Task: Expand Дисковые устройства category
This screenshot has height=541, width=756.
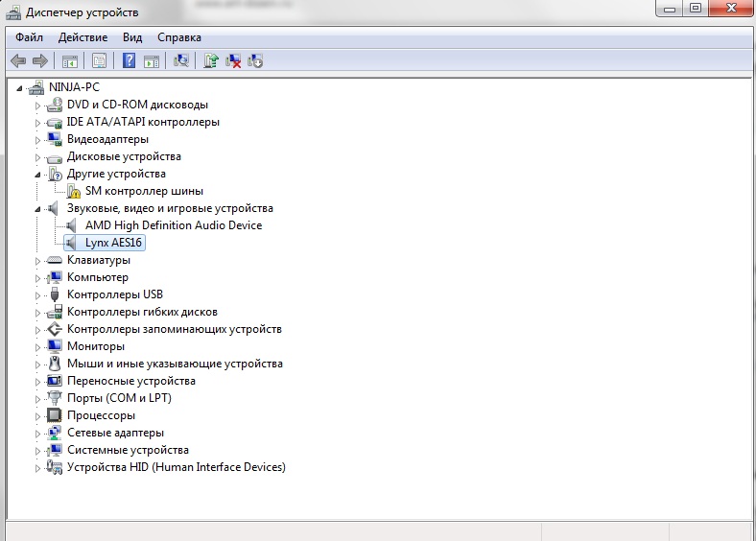Action: click(37, 157)
